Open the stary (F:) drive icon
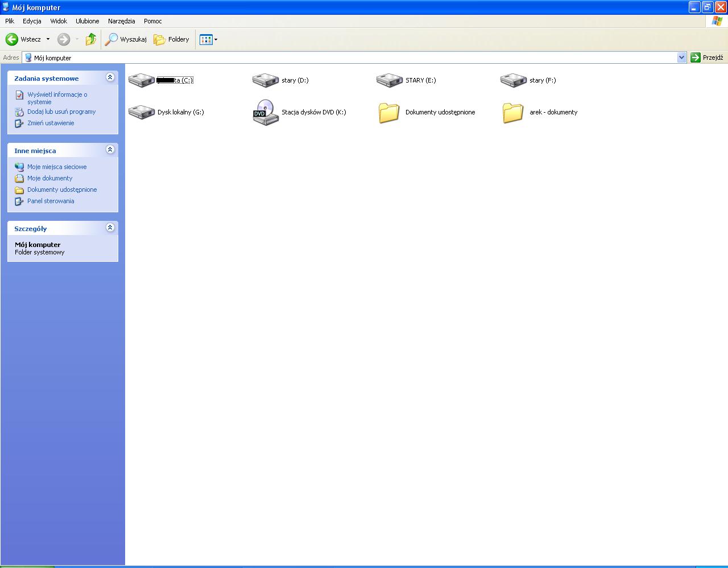The height and width of the screenshot is (568, 728). click(514, 80)
